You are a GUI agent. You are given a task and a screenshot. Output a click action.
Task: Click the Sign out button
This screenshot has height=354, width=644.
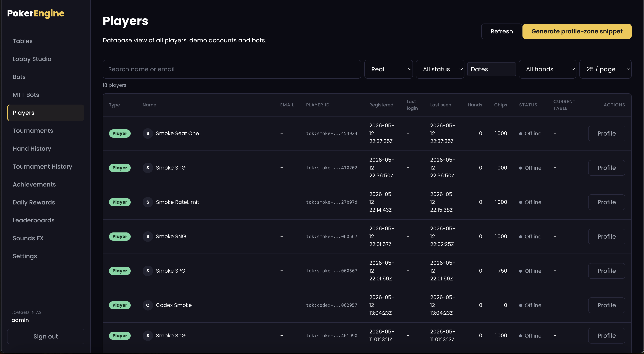46,336
